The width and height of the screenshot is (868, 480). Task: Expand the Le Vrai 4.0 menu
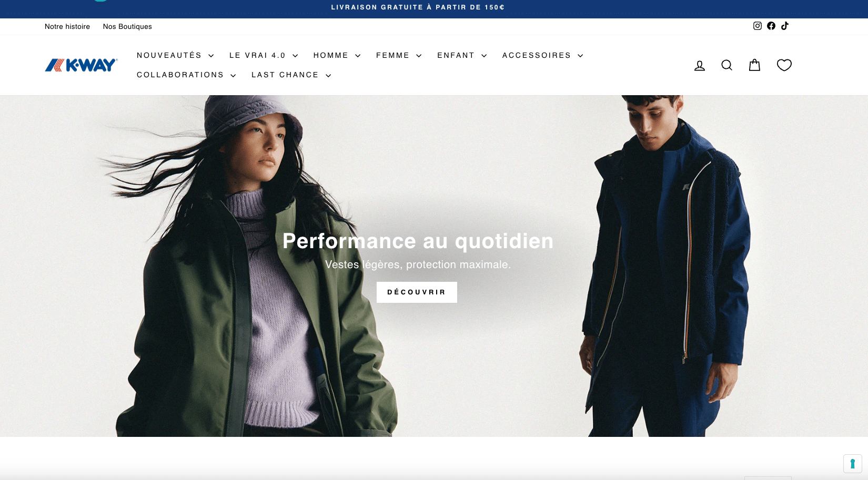click(264, 55)
